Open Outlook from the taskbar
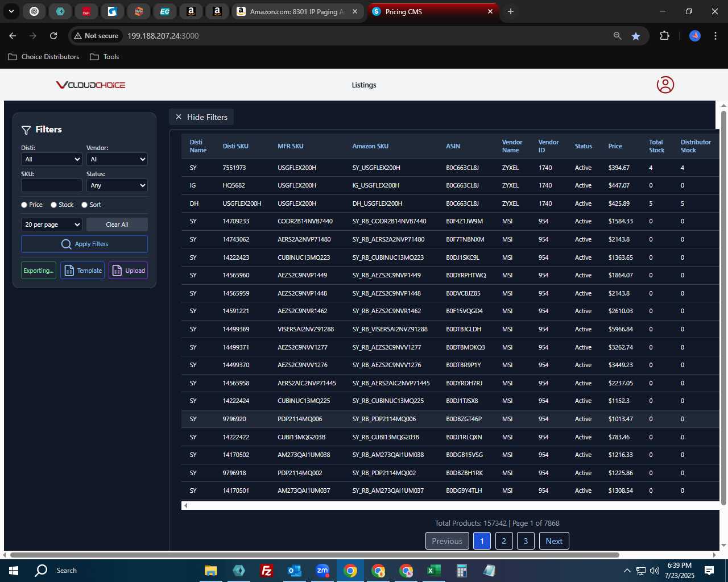The width and height of the screenshot is (728, 582). click(x=295, y=571)
